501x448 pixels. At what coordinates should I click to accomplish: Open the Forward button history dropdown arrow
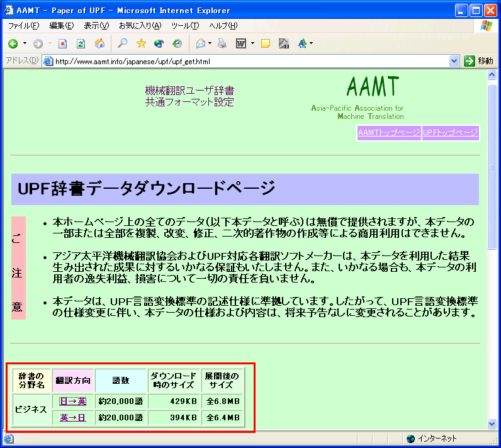point(50,43)
